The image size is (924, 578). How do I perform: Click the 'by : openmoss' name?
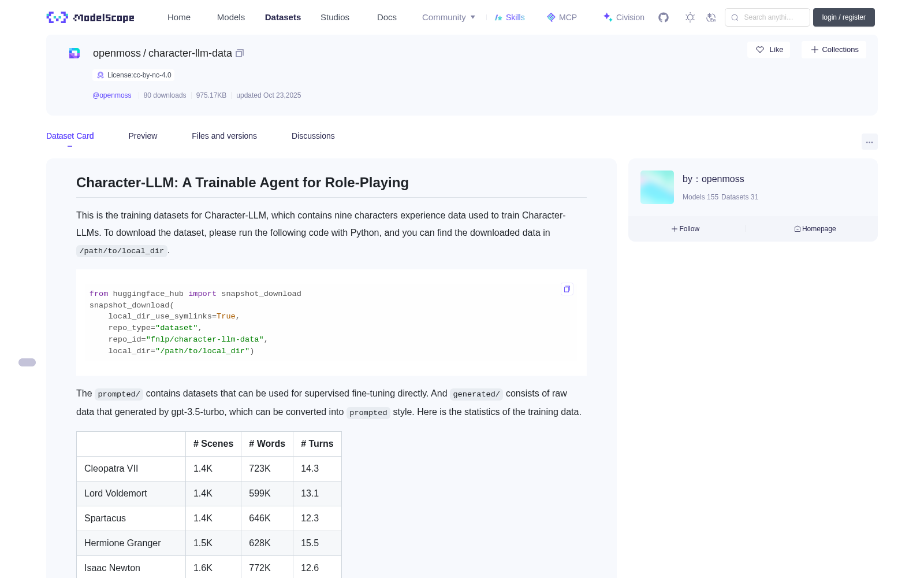[713, 179]
